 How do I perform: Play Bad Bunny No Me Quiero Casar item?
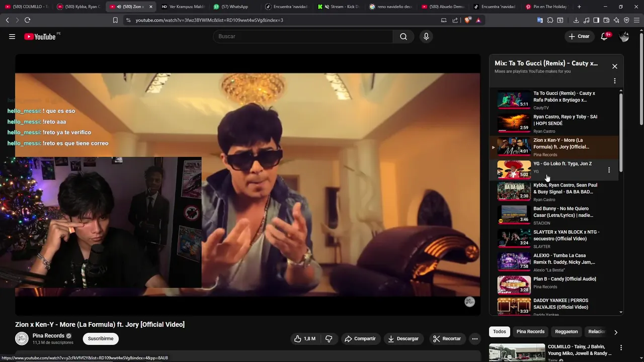(553, 216)
